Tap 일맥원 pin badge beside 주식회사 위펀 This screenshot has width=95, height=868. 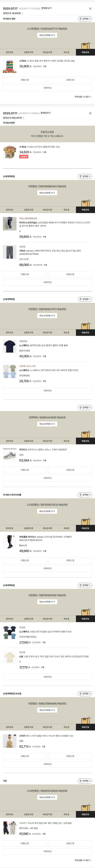(85, 19)
